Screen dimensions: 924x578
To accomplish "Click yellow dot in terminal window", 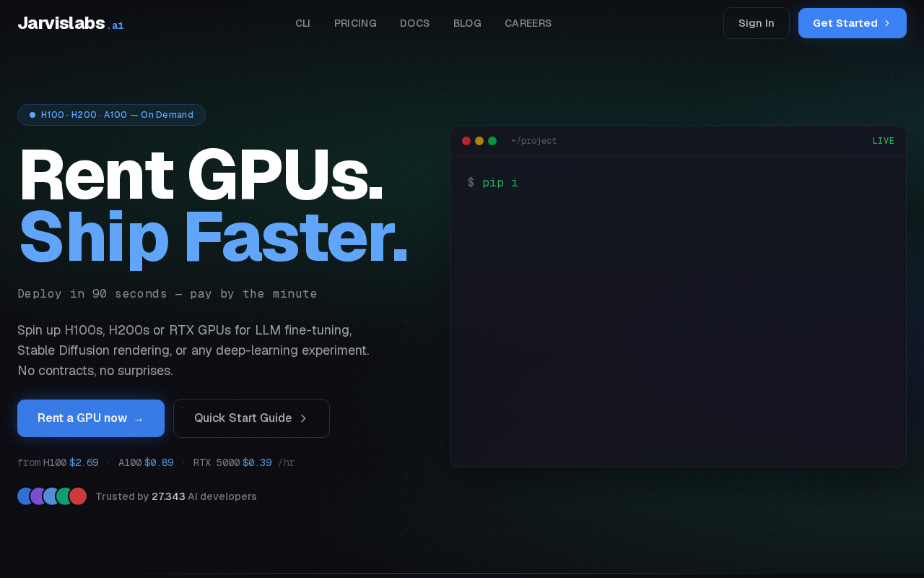I will 479,141.
